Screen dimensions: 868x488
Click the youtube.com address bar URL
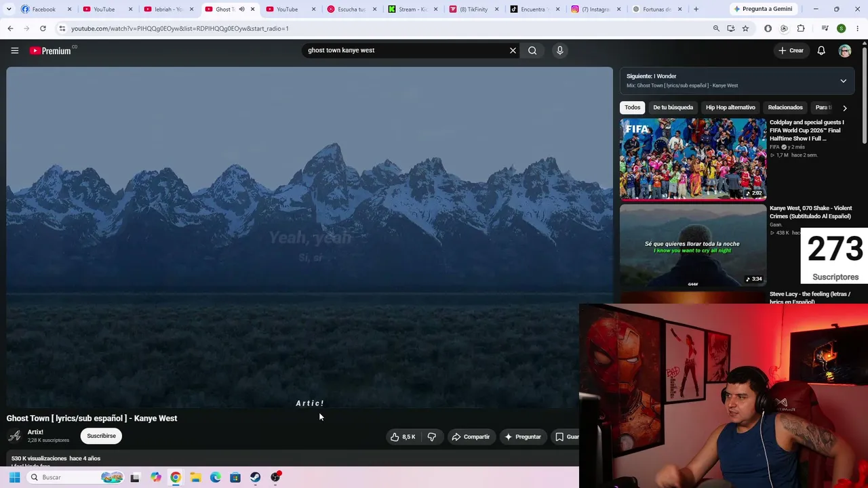click(x=180, y=28)
